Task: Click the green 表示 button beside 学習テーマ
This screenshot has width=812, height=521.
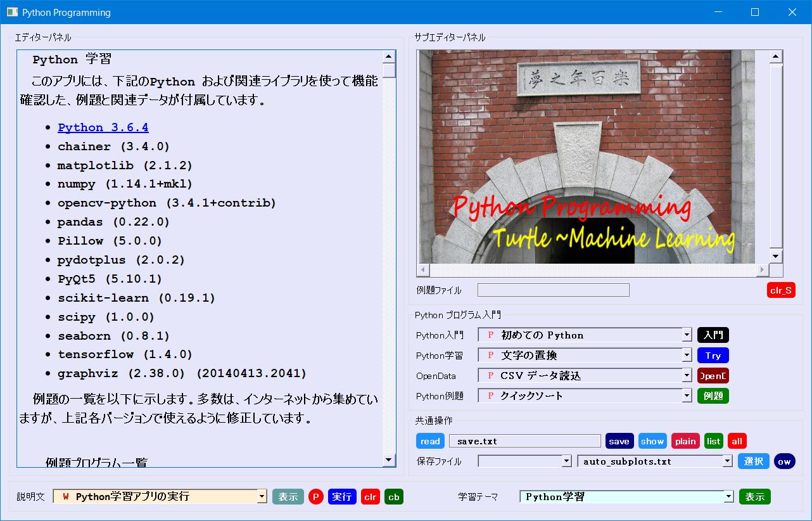Action: [755, 496]
